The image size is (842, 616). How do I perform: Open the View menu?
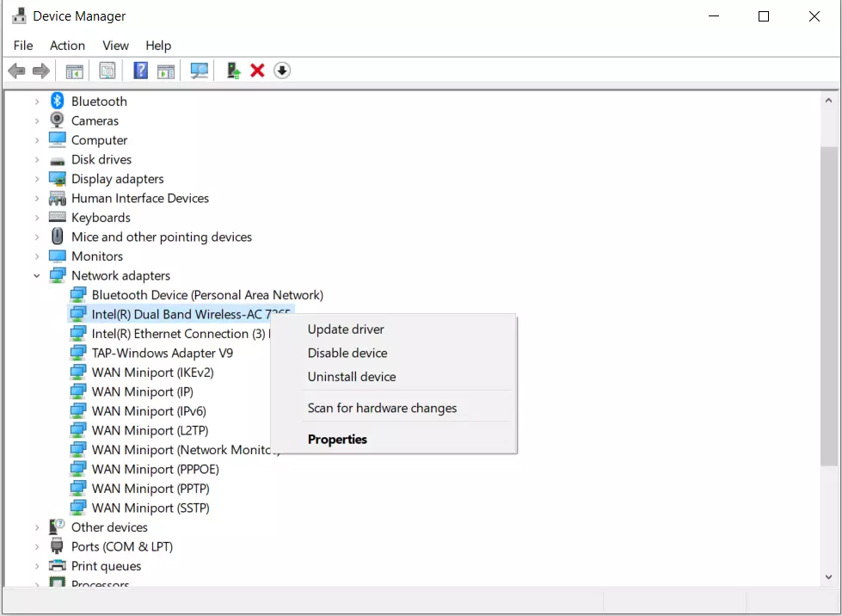point(115,46)
